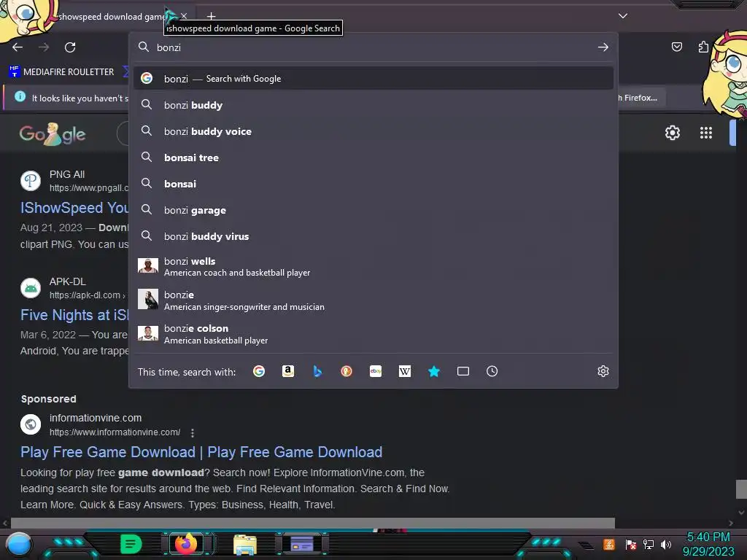Pick the 'bonsai' suggestion

373,183
